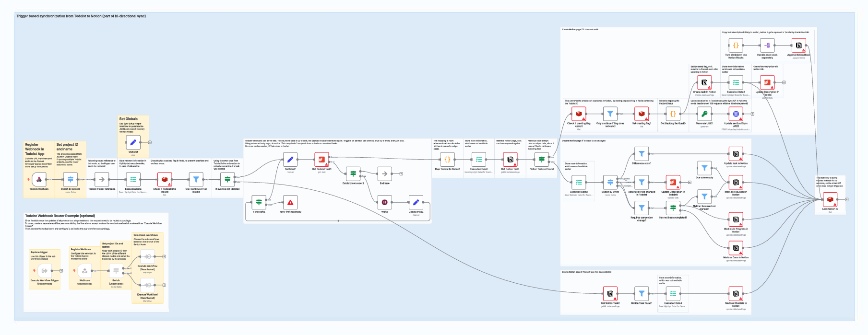Viewport: 868px width, 335px height.
Task: Open Mark as In Progress in Notion node
Action: pos(736,219)
